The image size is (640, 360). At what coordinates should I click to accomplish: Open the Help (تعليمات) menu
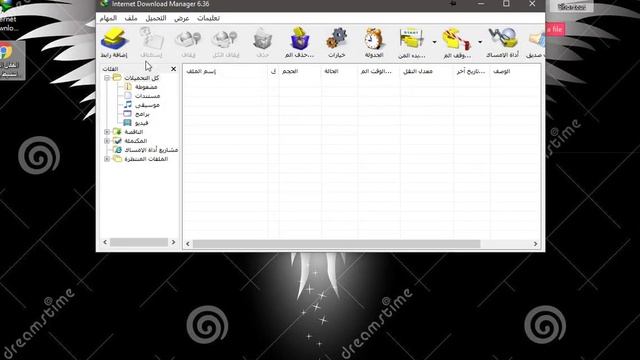point(209,18)
